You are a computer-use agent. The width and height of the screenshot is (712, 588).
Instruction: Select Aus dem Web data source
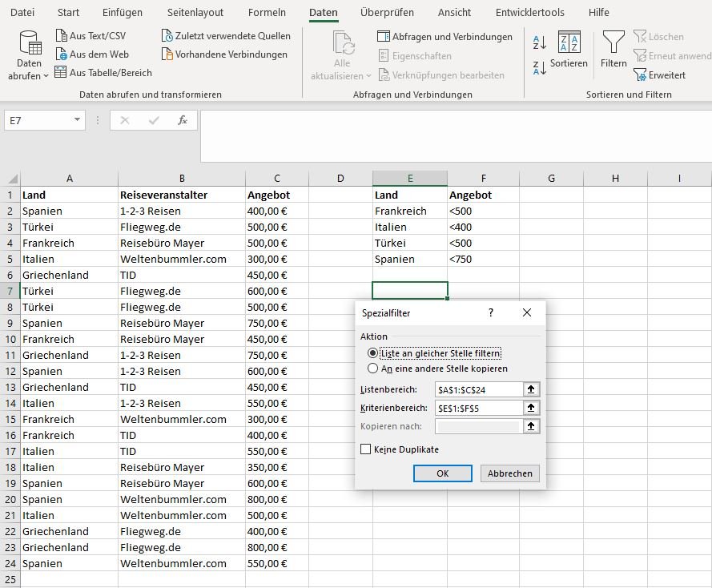click(x=62, y=54)
